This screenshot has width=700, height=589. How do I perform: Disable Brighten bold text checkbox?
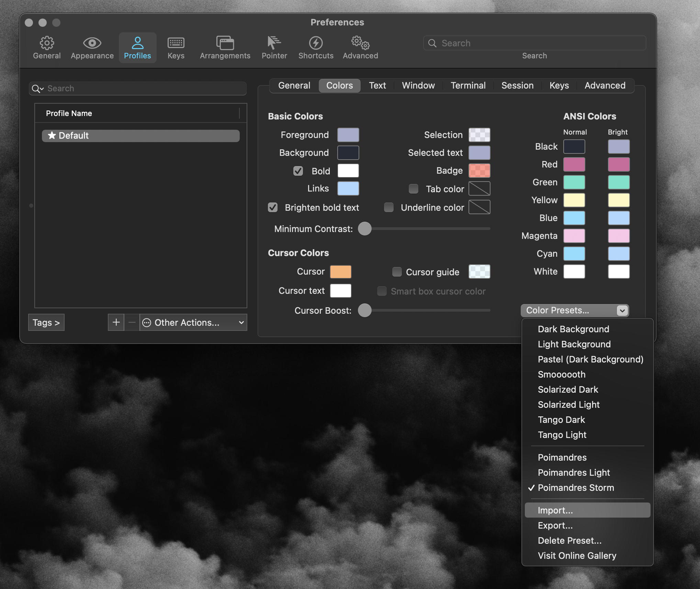click(x=273, y=207)
